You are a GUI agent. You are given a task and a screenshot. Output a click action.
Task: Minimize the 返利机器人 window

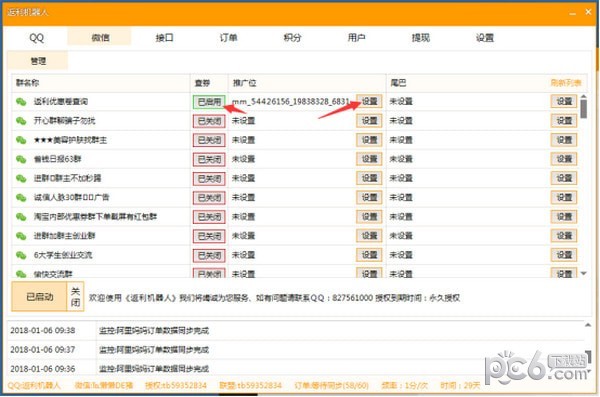click(572, 13)
